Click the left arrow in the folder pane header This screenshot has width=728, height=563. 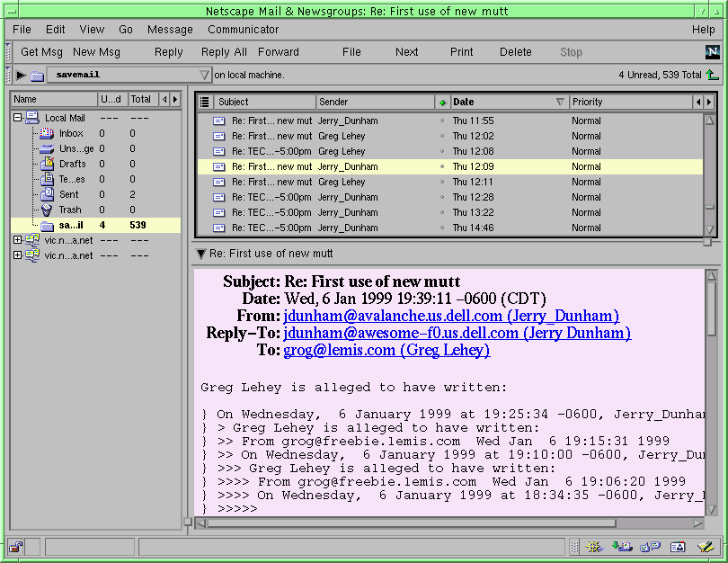point(164,99)
